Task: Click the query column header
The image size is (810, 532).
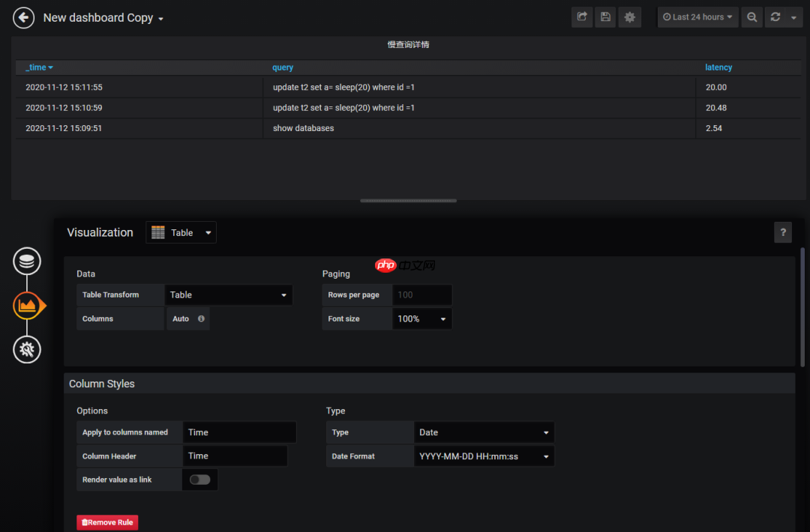Action: pyautogui.click(x=283, y=67)
